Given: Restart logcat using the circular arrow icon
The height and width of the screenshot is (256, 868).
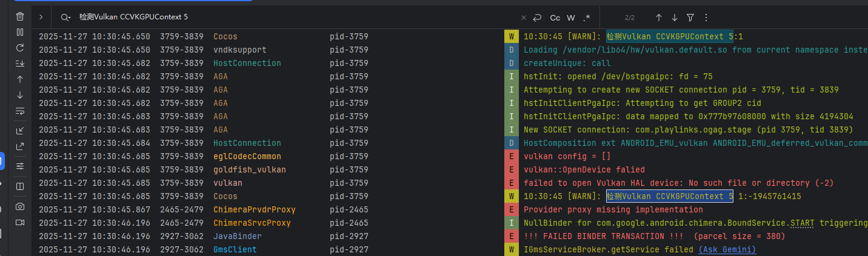Looking at the screenshot, I should [20, 48].
